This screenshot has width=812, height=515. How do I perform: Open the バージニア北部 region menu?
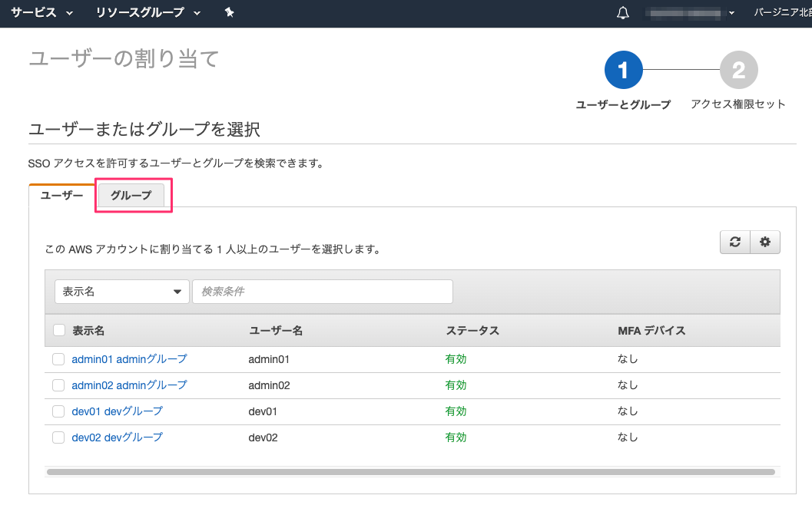783,12
